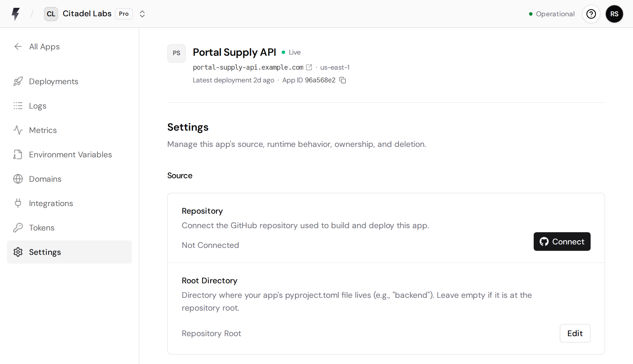Open Environment Variables section
The height and width of the screenshot is (364, 633).
click(x=69, y=154)
